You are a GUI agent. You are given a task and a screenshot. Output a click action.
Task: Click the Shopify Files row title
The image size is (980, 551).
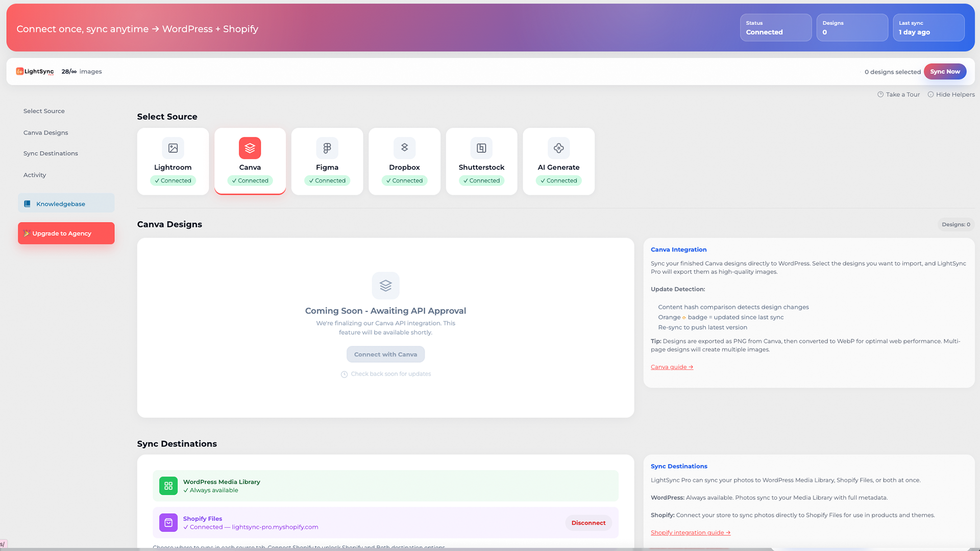(203, 518)
